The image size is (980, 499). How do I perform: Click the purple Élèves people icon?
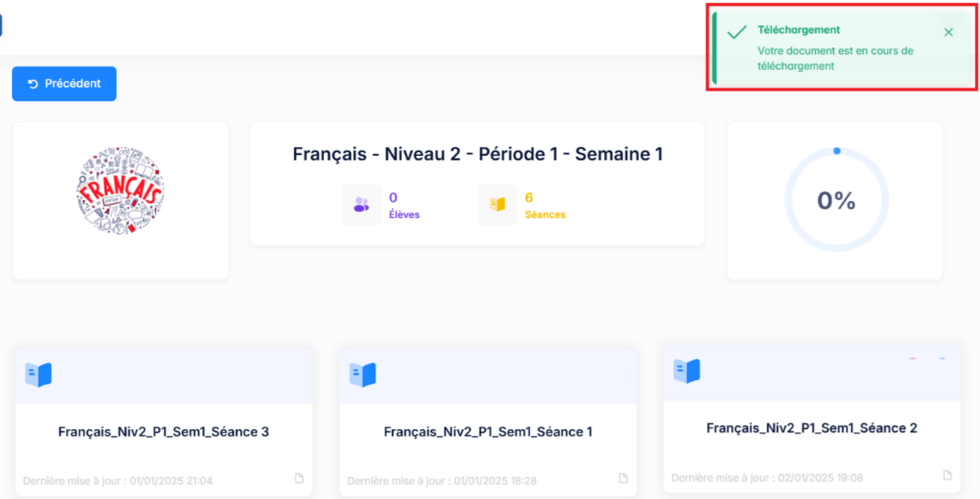(x=361, y=205)
